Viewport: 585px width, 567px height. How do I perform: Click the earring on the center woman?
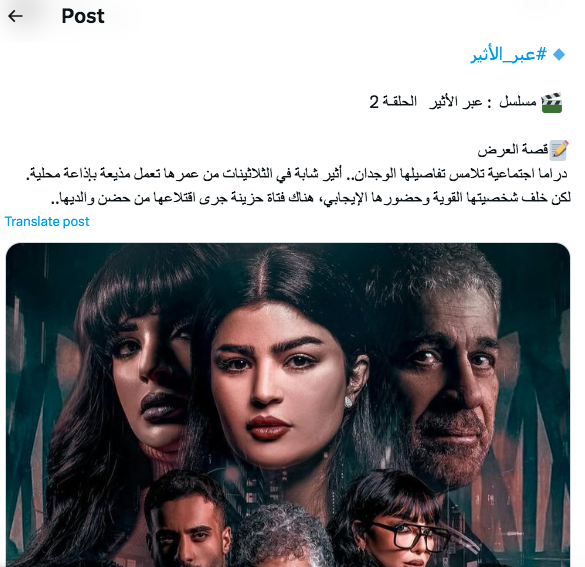(x=348, y=401)
